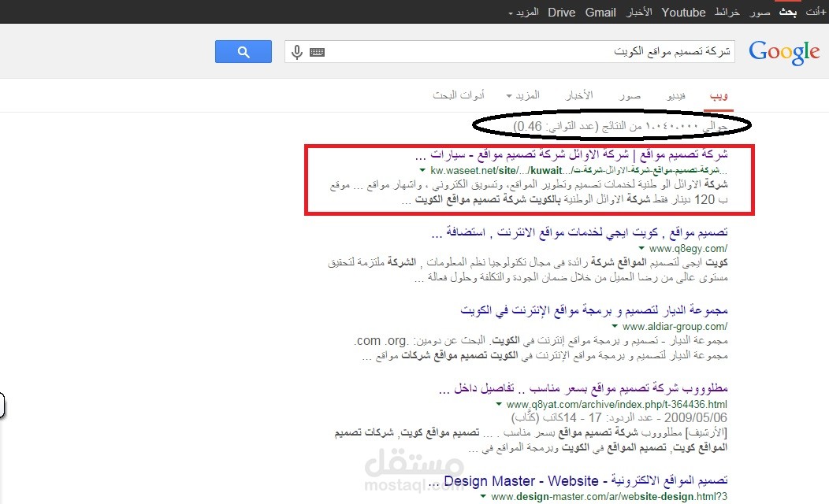Click +أنت in the top bar
The image size is (829, 504).
pos(816,12)
